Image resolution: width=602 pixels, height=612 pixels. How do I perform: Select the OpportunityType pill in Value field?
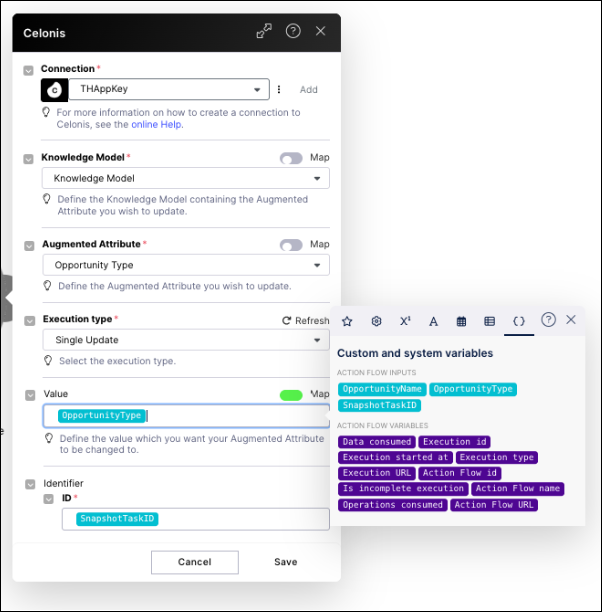(102, 415)
